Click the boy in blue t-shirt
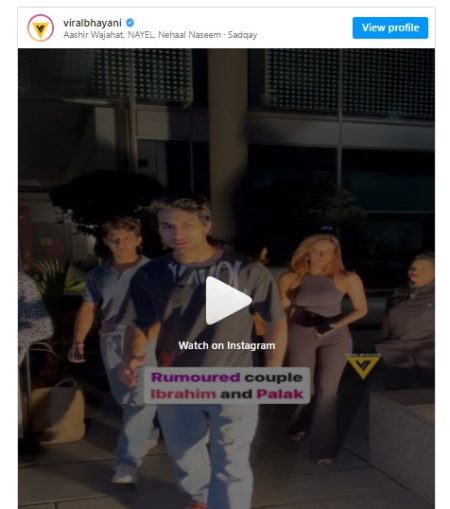Viewport: 450px width, 509px height. coord(112,333)
